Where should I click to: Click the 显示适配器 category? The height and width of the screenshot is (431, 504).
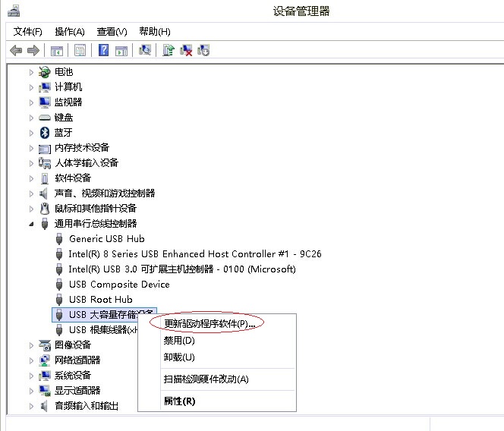point(77,391)
